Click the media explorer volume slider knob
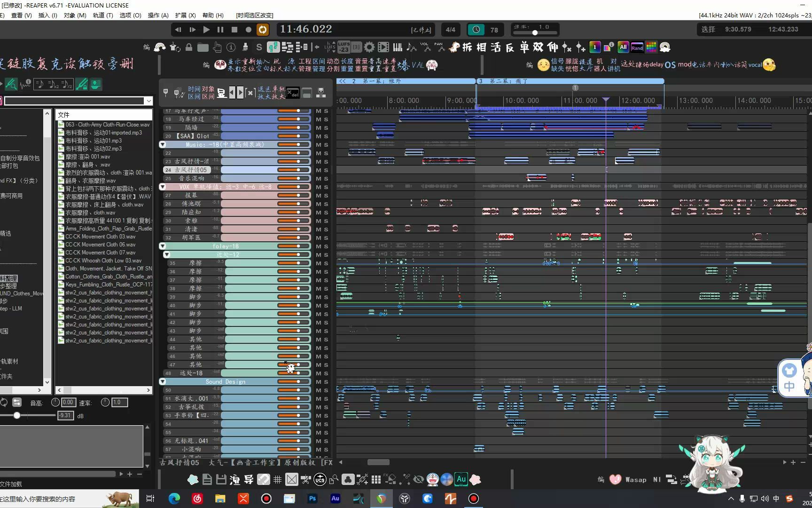The image size is (812, 508). pyautogui.click(x=17, y=415)
